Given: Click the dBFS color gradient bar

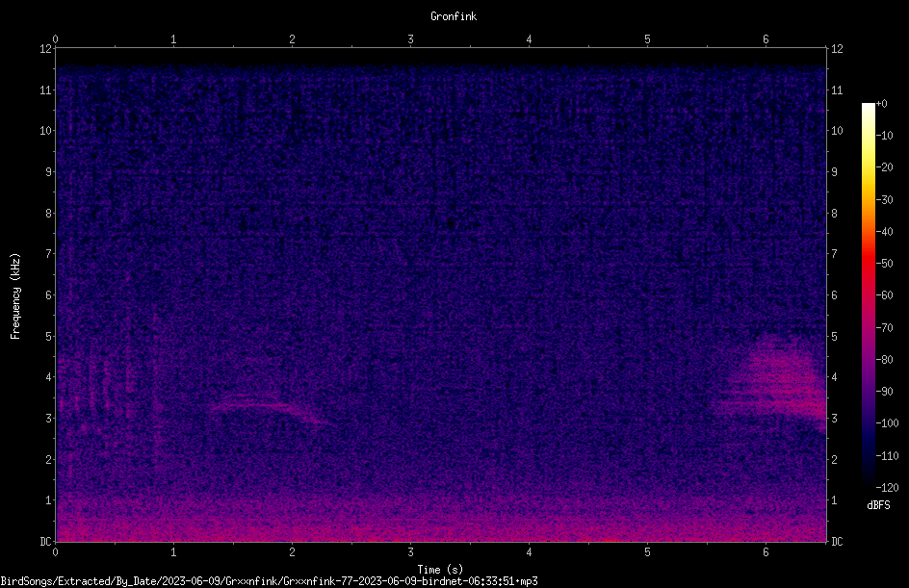Looking at the screenshot, I should click(868, 295).
